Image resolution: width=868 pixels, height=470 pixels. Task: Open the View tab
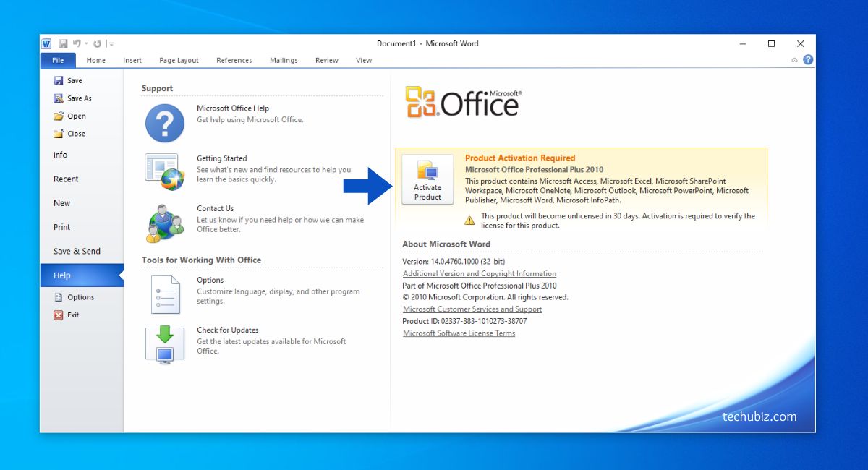[364, 60]
